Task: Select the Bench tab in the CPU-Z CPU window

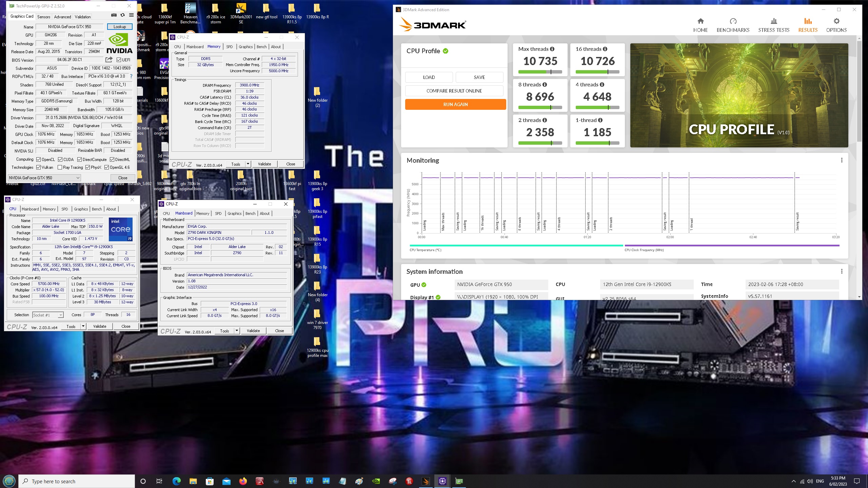Action: 97,209
